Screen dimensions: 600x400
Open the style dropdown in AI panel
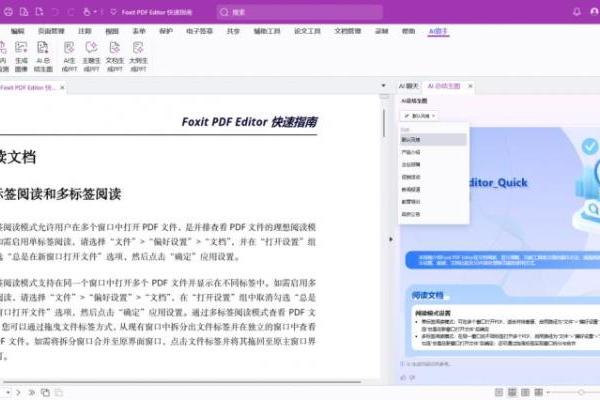tap(420, 116)
